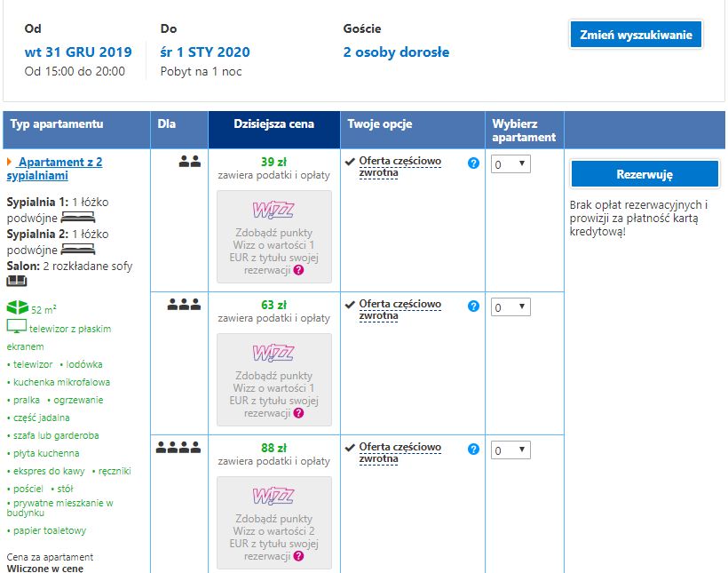Open apartment quantity dropdown for the 63 zł offer
The height and width of the screenshot is (573, 728).
(x=510, y=307)
